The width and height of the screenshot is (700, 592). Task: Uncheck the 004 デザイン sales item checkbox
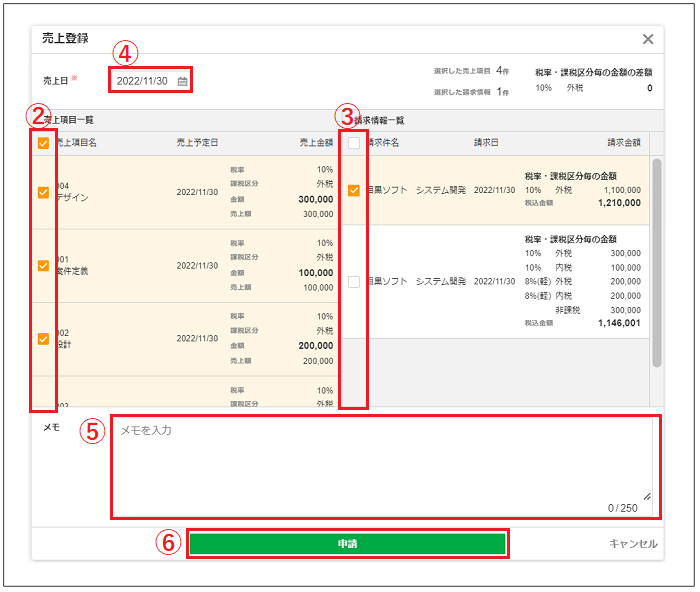tap(43, 193)
